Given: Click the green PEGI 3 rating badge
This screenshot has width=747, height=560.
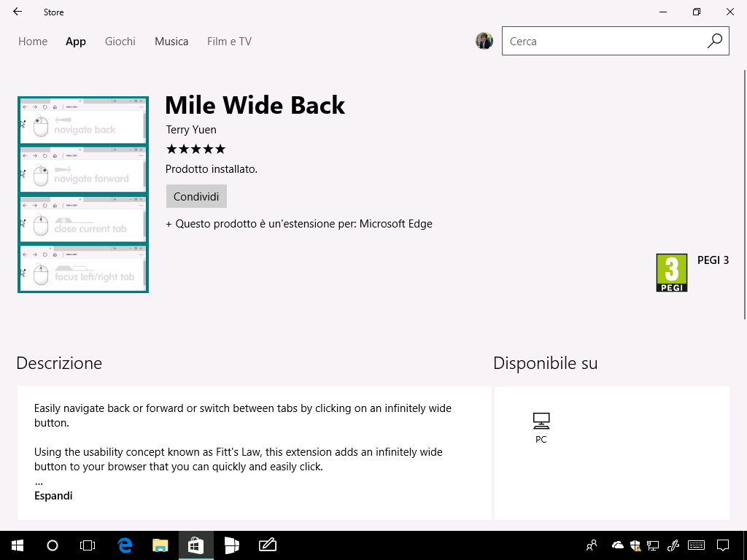Looking at the screenshot, I should pyautogui.click(x=672, y=273).
